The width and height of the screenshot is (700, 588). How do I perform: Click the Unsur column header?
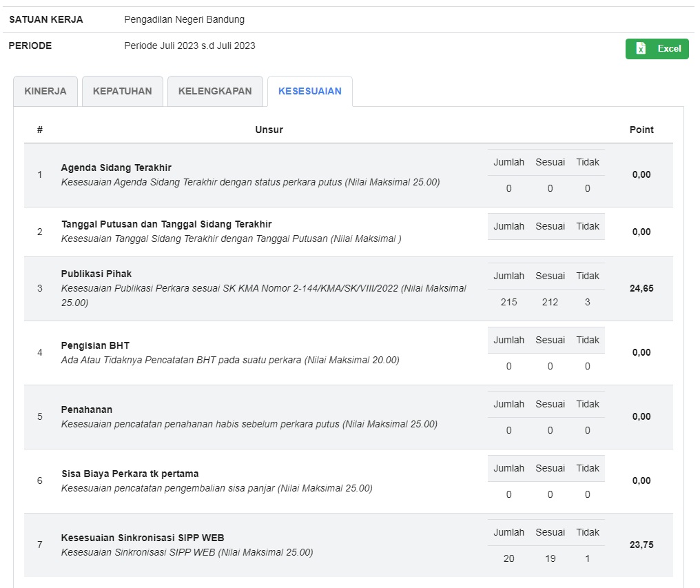coord(269,130)
